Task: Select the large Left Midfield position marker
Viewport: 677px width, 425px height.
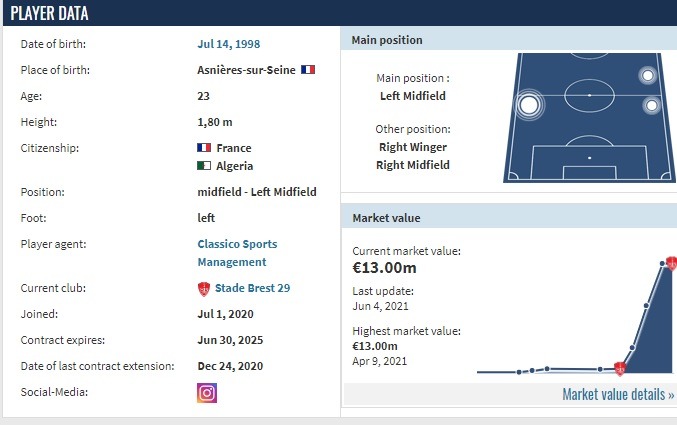Action: (x=529, y=105)
